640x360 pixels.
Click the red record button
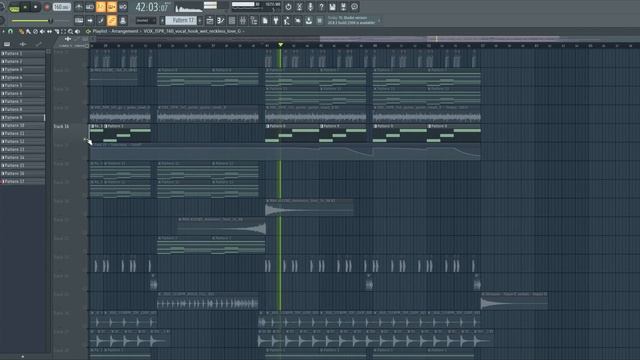point(47,7)
